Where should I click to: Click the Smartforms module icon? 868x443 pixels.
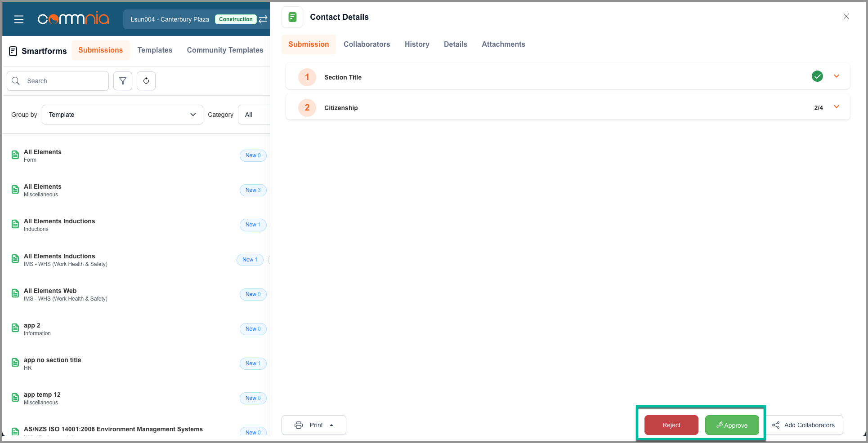pyautogui.click(x=13, y=51)
